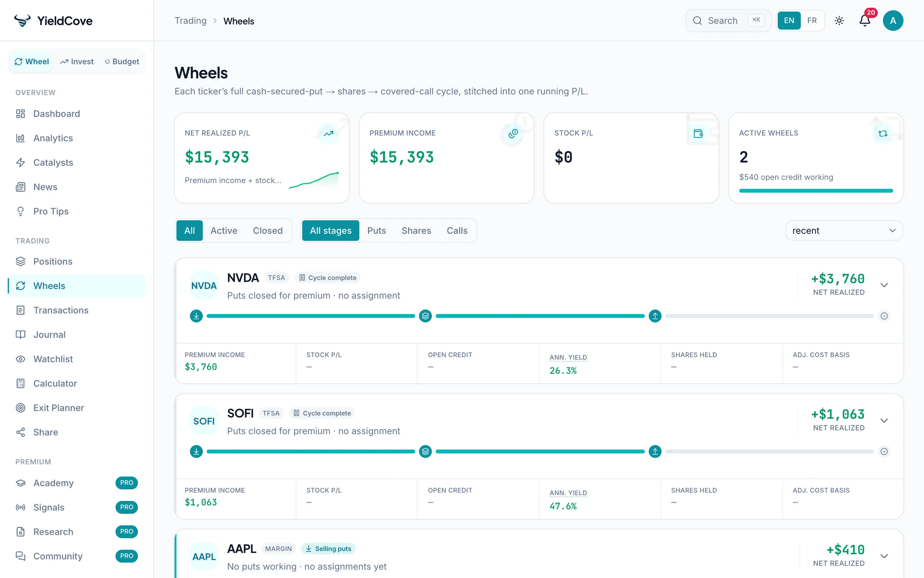Filter wheels to Closed only
924x578 pixels.
tap(268, 230)
